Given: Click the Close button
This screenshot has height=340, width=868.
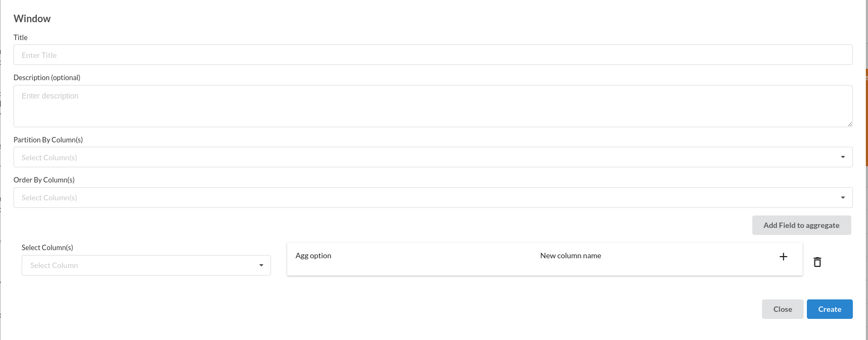Looking at the screenshot, I should coord(783,309).
